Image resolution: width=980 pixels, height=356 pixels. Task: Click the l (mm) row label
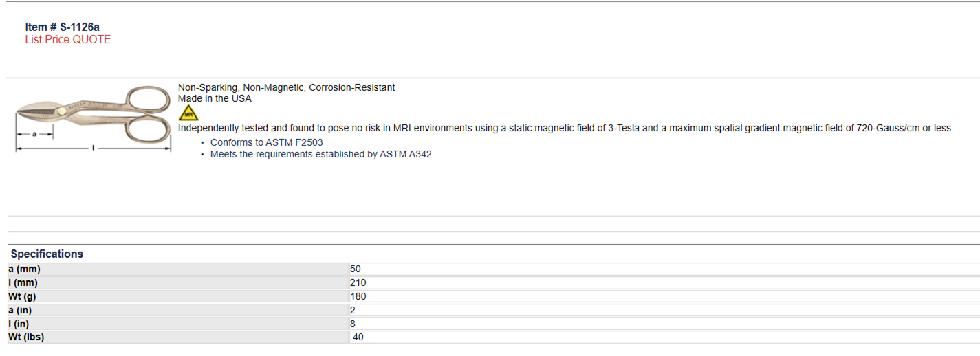23,282
